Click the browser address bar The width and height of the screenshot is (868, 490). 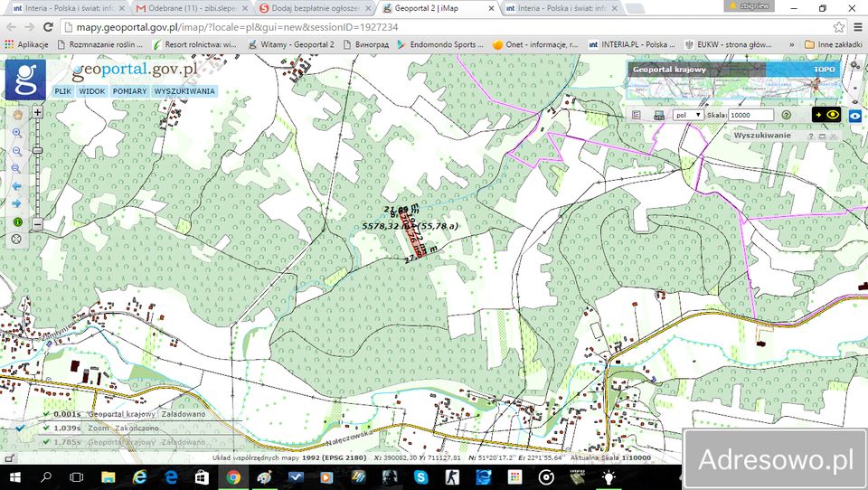(x=448, y=27)
